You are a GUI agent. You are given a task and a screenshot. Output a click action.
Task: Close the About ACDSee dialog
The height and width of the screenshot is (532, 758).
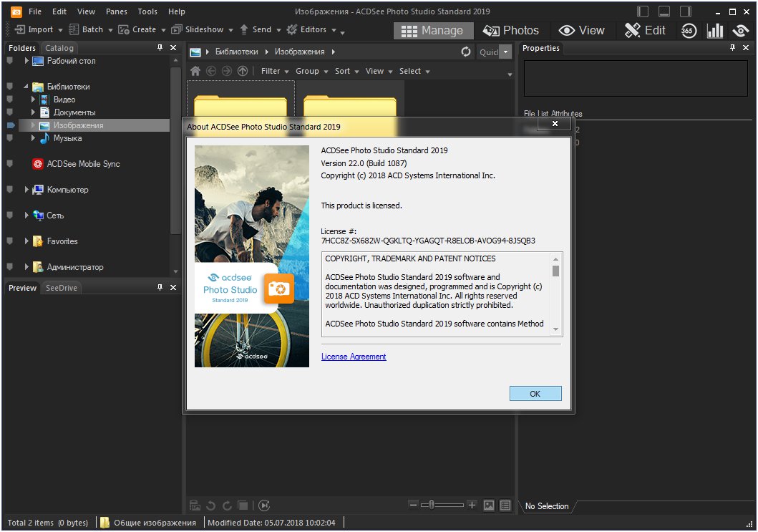[555, 124]
